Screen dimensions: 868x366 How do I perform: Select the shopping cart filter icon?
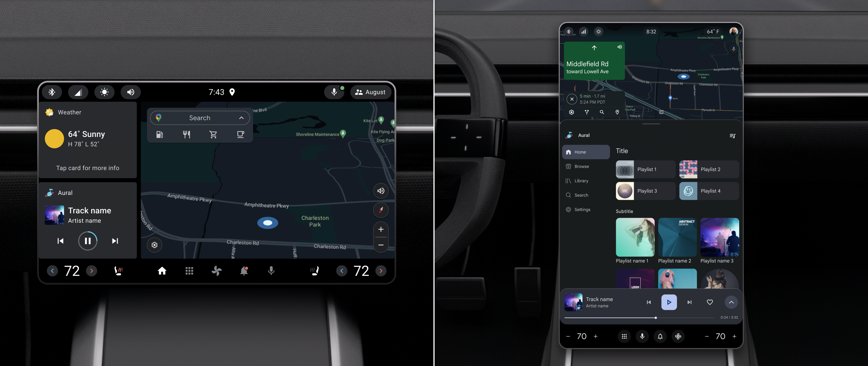pos(212,134)
